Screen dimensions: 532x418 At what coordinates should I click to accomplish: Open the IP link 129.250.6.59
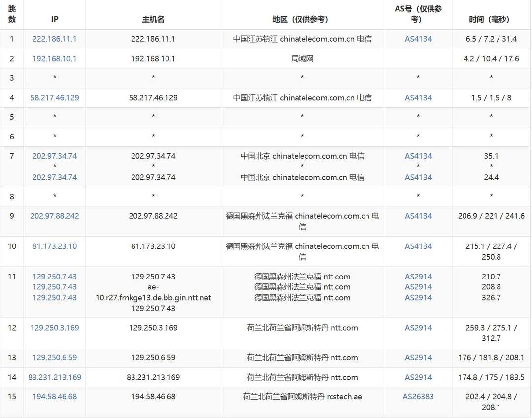click(54, 357)
